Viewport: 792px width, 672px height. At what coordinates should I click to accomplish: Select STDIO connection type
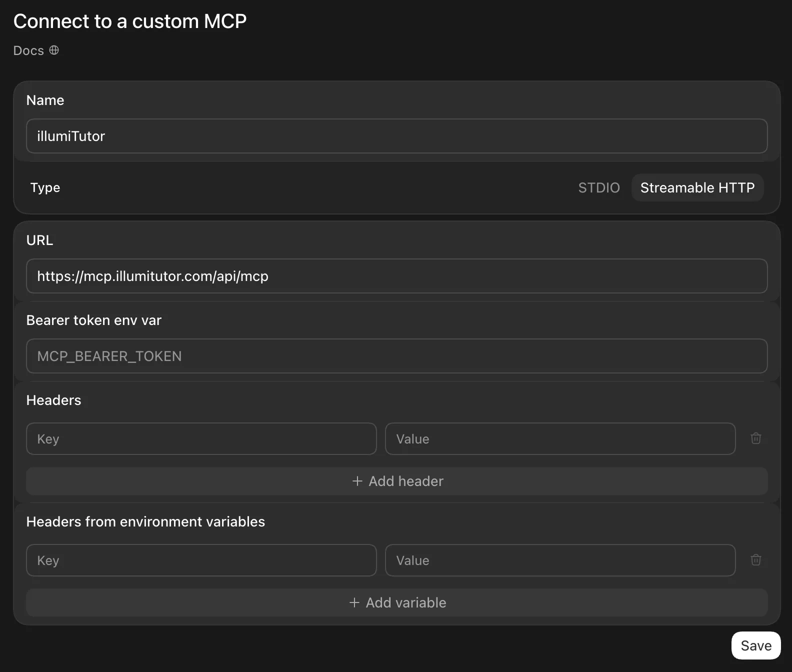tap(599, 187)
